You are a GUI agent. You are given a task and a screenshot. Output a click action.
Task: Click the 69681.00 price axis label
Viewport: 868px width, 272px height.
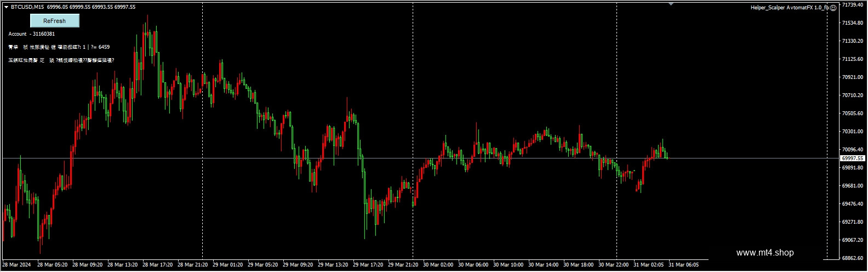(853, 186)
